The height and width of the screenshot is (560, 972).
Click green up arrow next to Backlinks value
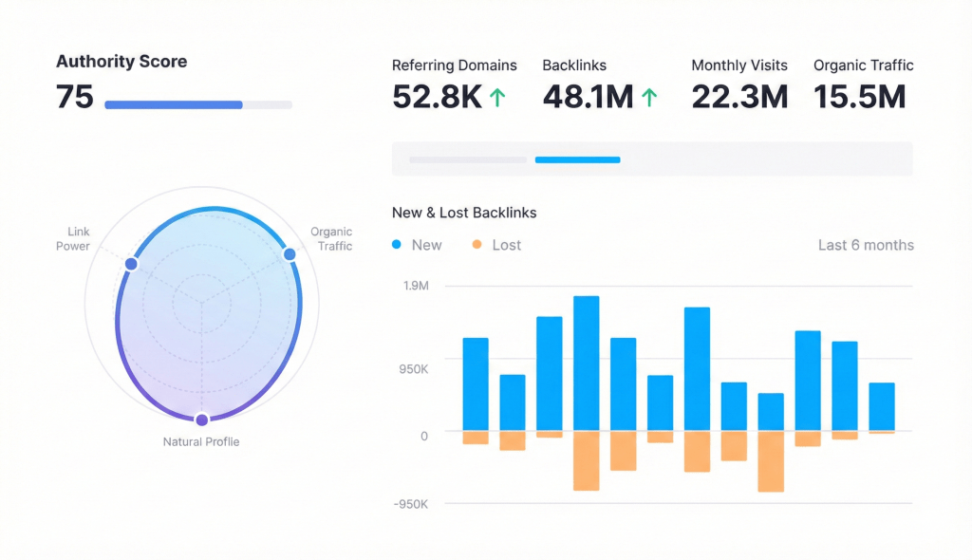click(649, 97)
